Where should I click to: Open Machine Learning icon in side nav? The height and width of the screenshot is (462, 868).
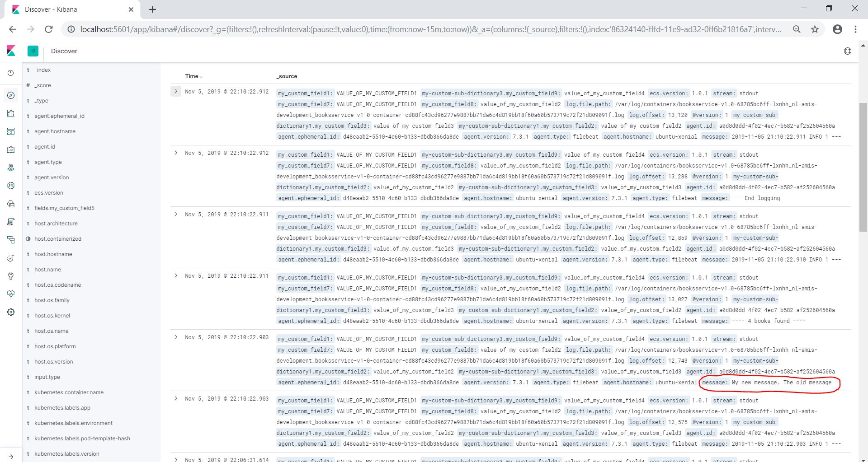(11, 186)
